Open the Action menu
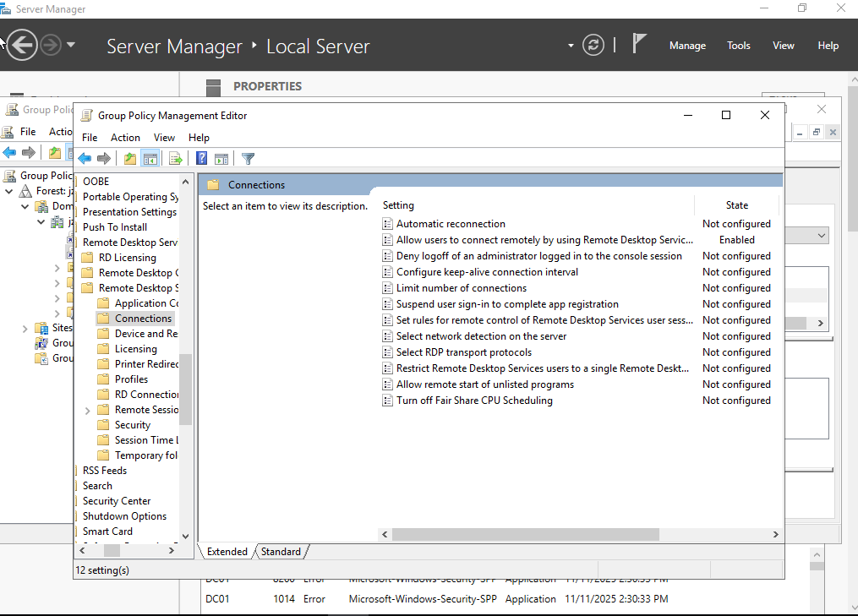Viewport: 858px width, 616px height. pyautogui.click(x=125, y=137)
